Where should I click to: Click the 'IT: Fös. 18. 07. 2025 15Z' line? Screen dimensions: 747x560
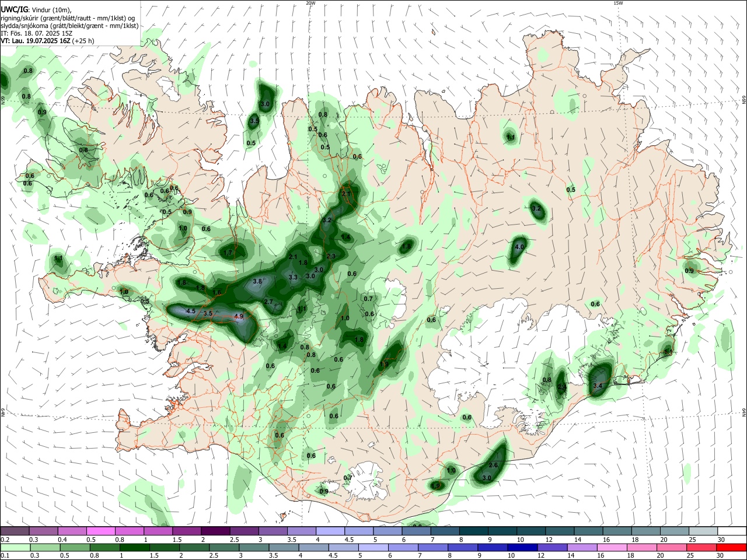(37, 33)
